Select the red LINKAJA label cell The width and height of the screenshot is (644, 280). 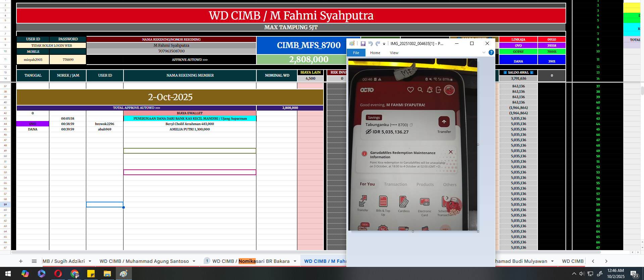pyautogui.click(x=518, y=40)
